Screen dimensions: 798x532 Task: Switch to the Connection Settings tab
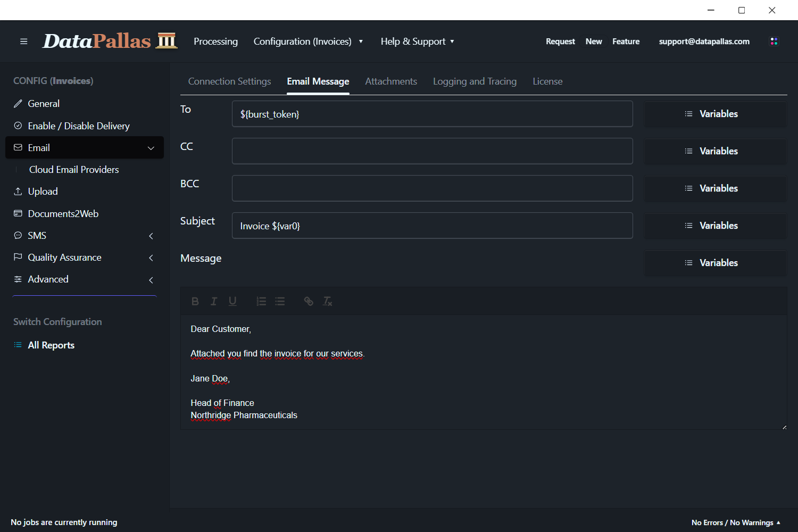pos(229,81)
